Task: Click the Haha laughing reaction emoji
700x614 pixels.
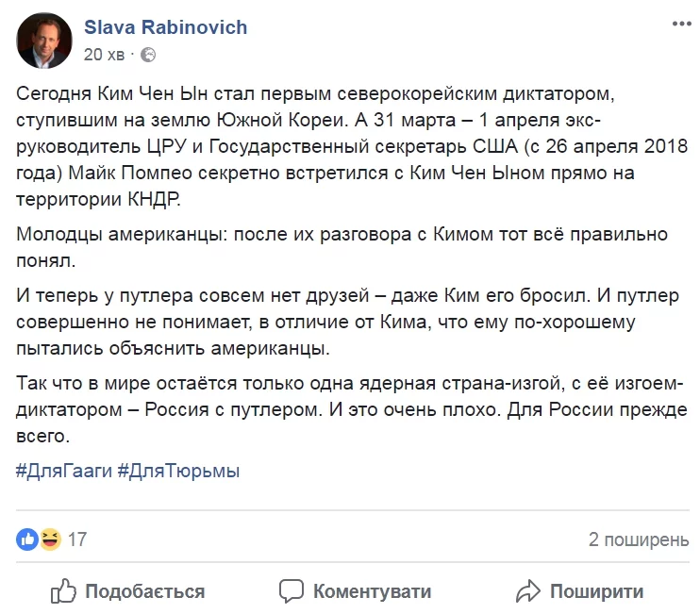Action: pyautogui.click(x=49, y=539)
